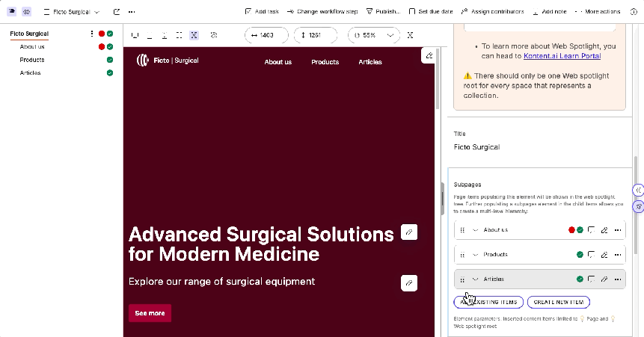Click the edit pencil on the About us subpage row
Screen dimensions: 644x337
click(x=604, y=230)
